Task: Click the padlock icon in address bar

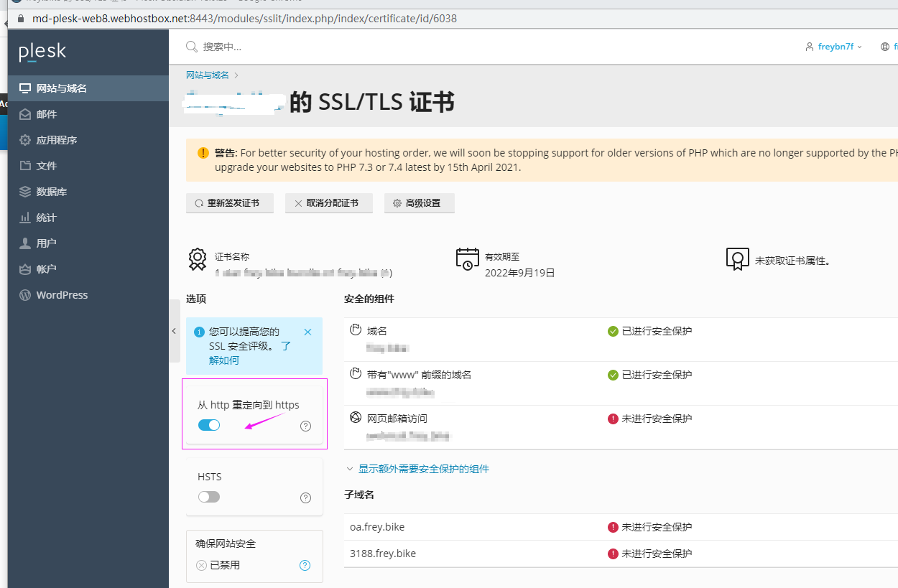Action: tap(20, 18)
